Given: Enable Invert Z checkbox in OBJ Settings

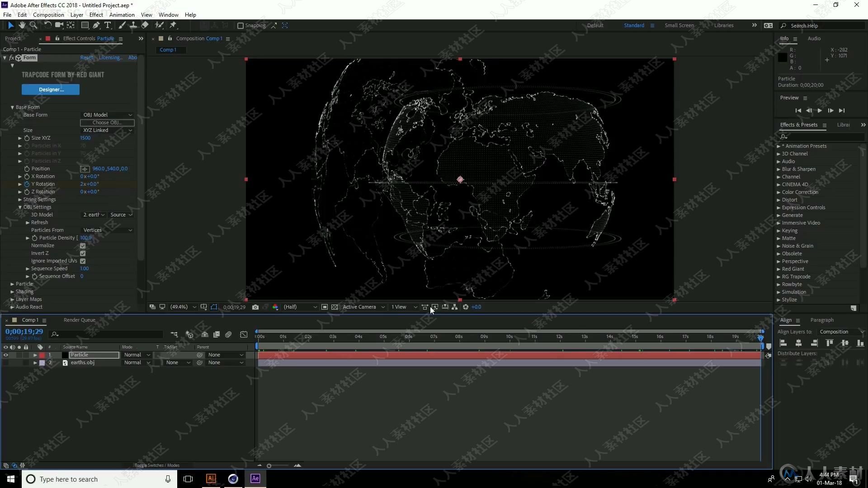Looking at the screenshot, I should tap(84, 253).
